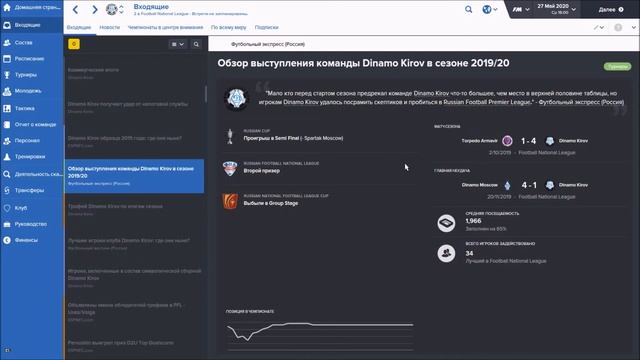Select the PFL Ural-Volga trophy message
This screenshot has height=360, width=640.
134,312
